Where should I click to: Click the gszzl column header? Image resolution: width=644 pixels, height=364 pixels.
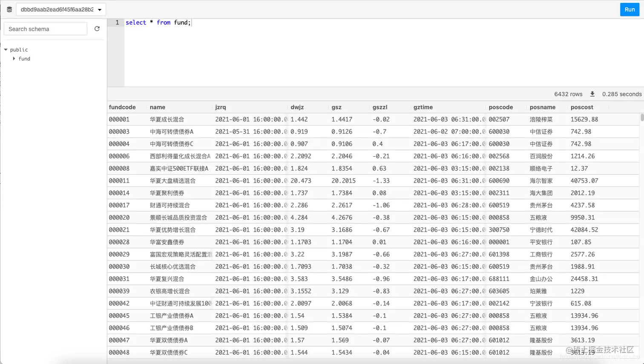[380, 107]
